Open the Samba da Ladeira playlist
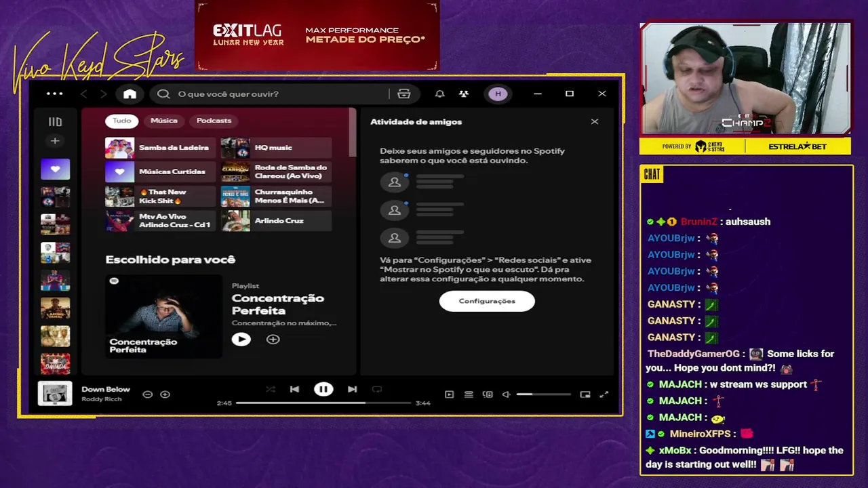Screen dimensions: 868x488 pyautogui.click(x=160, y=148)
